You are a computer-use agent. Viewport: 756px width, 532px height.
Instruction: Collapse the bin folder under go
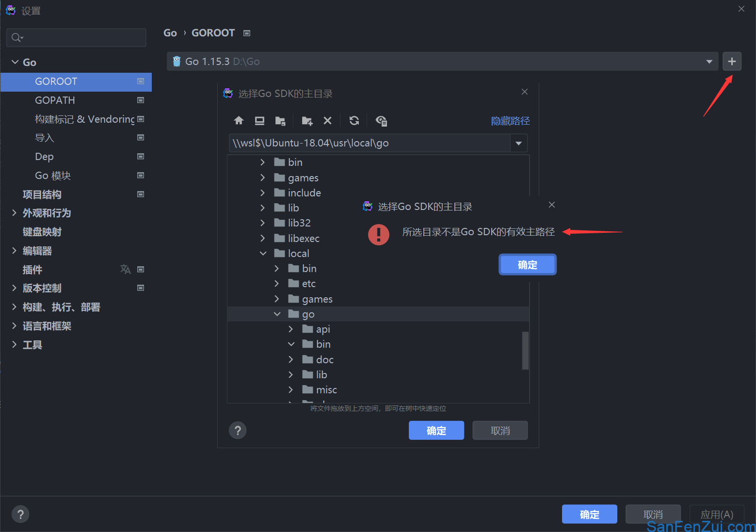pos(291,344)
